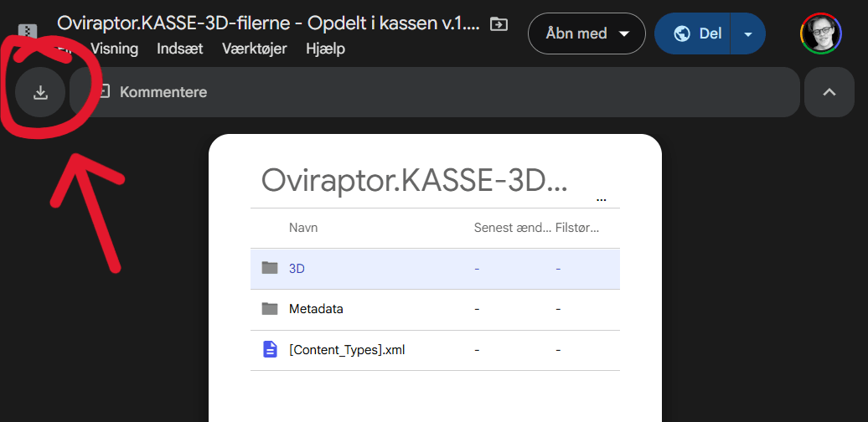Image resolution: width=868 pixels, height=422 pixels.
Task: Sort by the Navn column header
Action: 303,228
